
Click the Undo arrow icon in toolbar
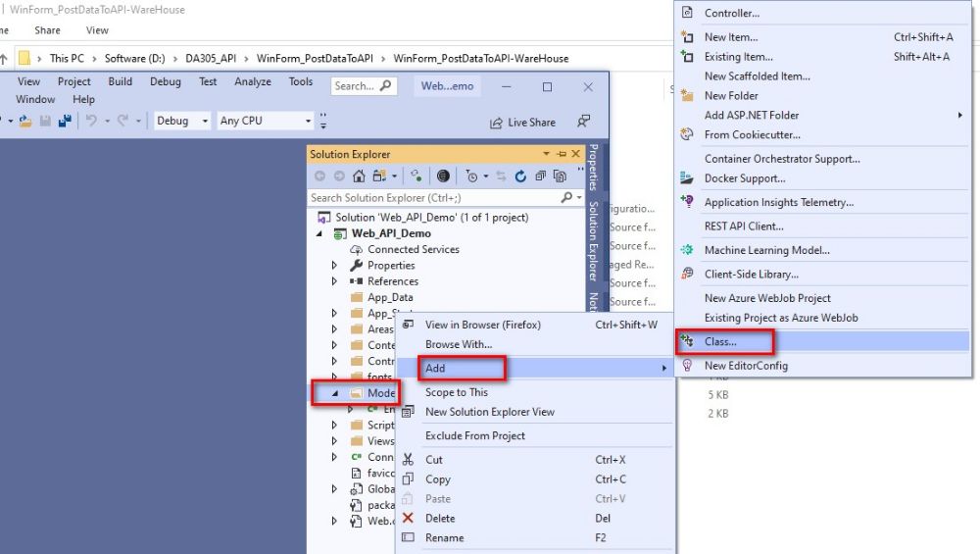tap(91, 121)
